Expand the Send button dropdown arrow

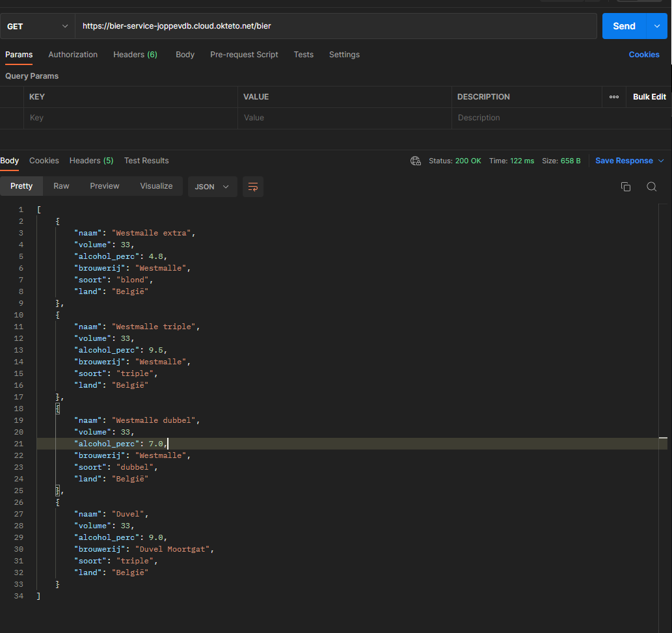point(656,26)
